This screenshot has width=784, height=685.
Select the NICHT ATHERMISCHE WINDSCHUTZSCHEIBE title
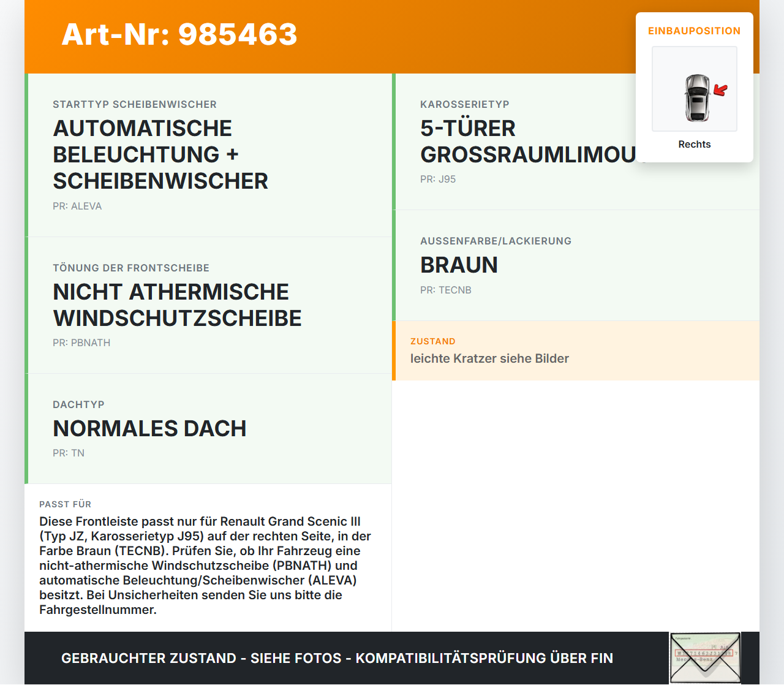(x=178, y=305)
